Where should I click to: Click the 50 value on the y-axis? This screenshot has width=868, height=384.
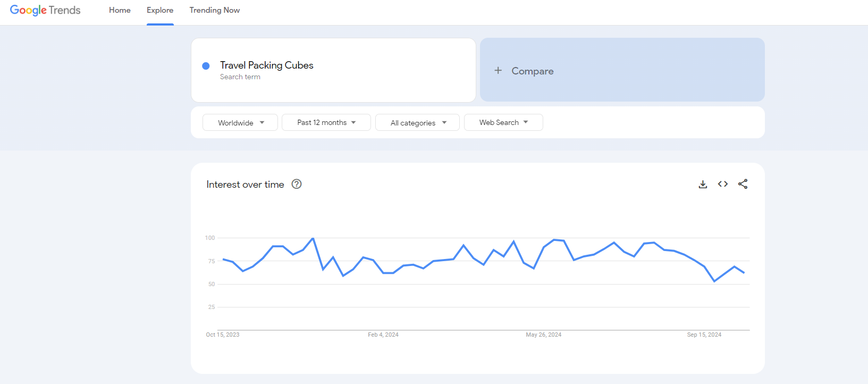[x=212, y=284]
